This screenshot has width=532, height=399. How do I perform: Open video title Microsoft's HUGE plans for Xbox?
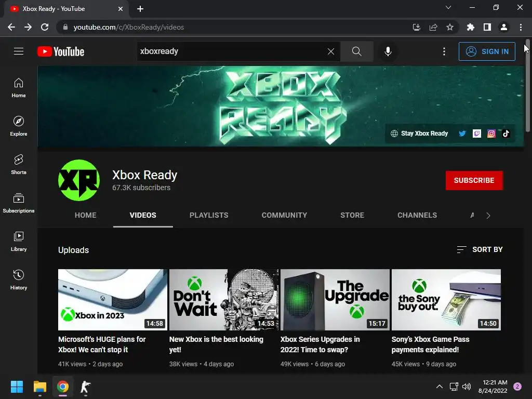pos(102,344)
